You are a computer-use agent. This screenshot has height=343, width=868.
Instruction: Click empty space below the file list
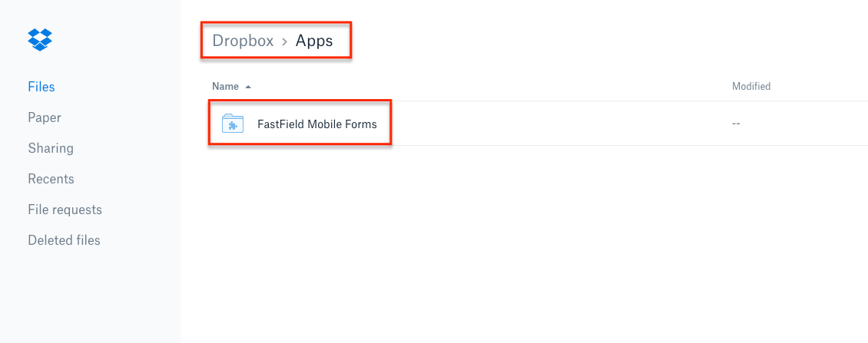tap(522, 246)
